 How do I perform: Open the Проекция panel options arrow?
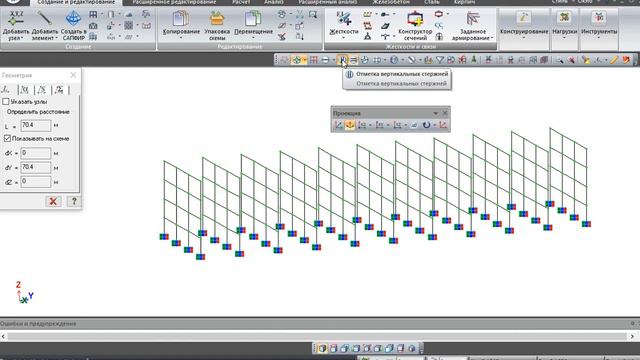click(436, 113)
